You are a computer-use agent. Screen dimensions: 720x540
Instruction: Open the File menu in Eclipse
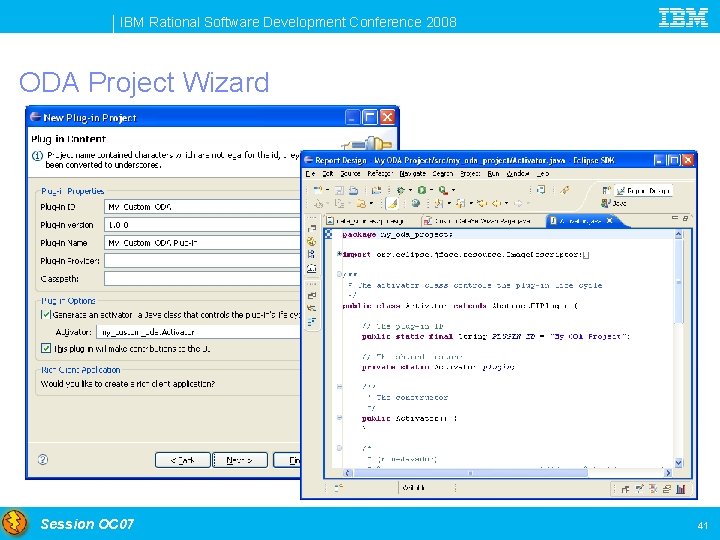coord(310,174)
